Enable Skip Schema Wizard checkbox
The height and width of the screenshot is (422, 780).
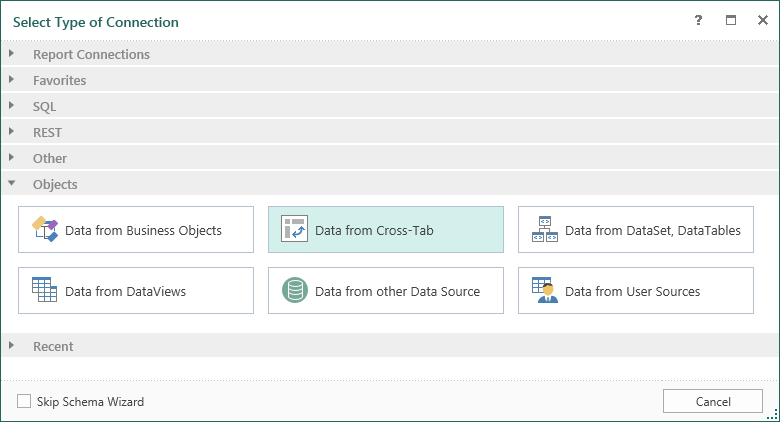tap(24, 402)
